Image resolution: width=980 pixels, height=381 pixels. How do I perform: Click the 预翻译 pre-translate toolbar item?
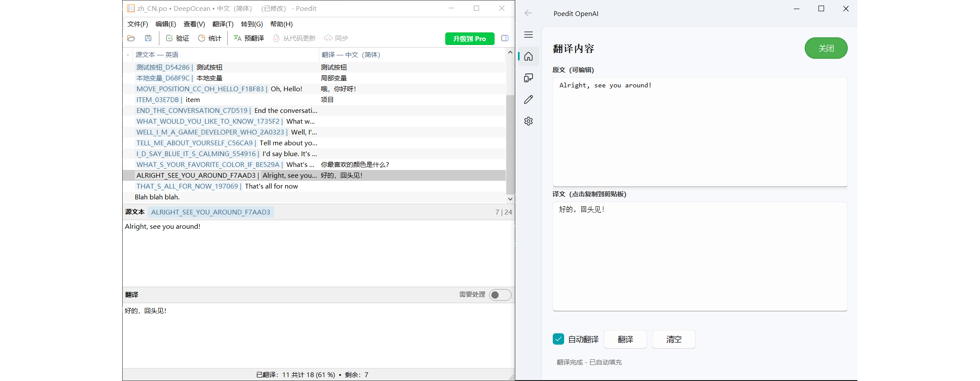249,38
